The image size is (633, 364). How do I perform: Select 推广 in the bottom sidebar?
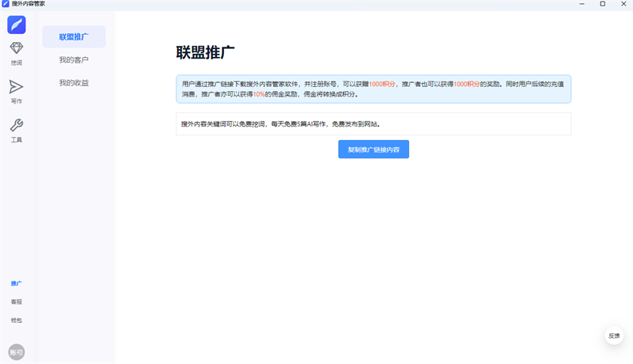[17, 283]
